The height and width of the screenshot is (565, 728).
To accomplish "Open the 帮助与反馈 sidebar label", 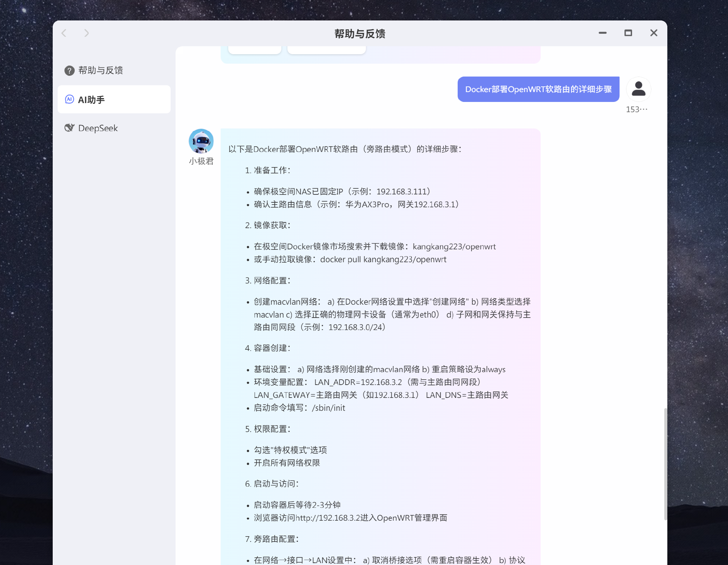I will point(100,70).
